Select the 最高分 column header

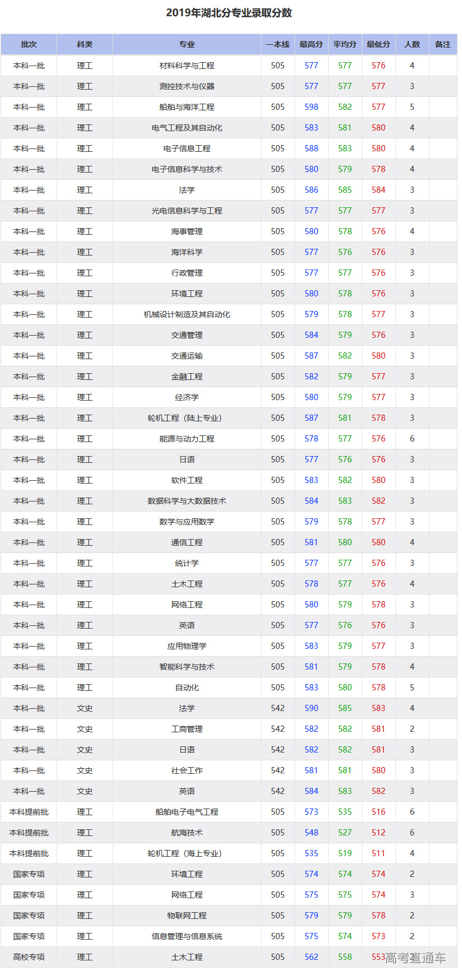[x=311, y=44]
